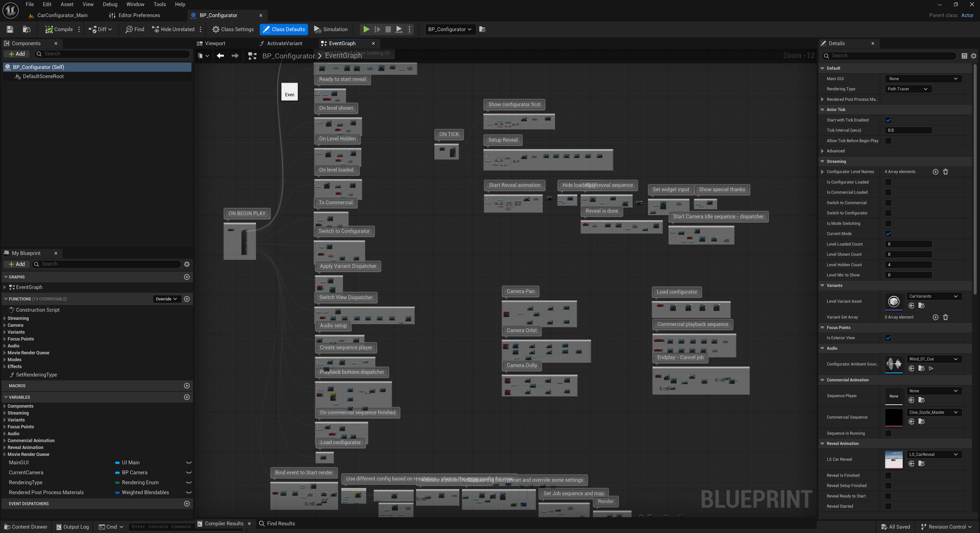Click Hide Unrelated in the toolbar
This screenshot has height=533, width=980.
[173, 29]
